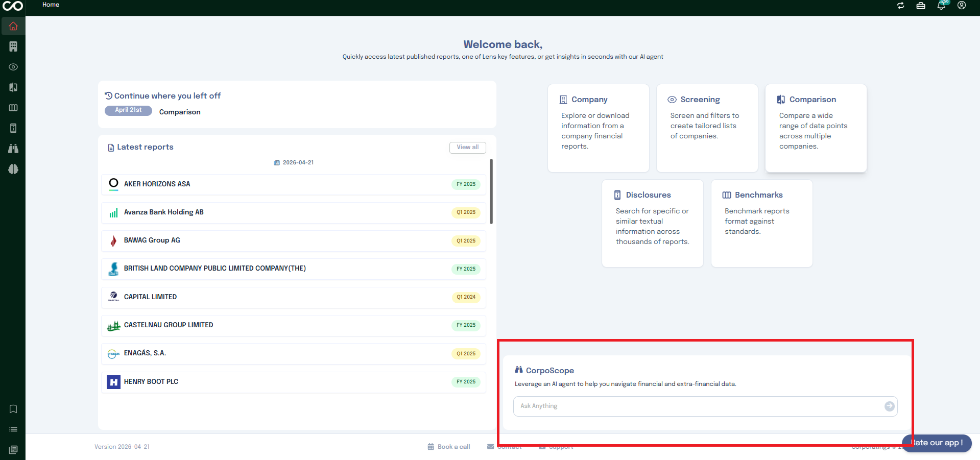Viewport: 980px width, 460px height.
Task: Open the notifications bell
Action: click(x=941, y=6)
